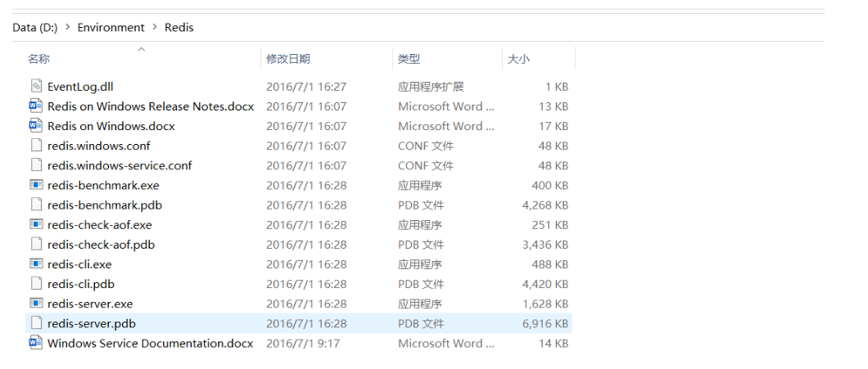
Task: Select the redis.windows-service.conf file name
Action: (120, 165)
